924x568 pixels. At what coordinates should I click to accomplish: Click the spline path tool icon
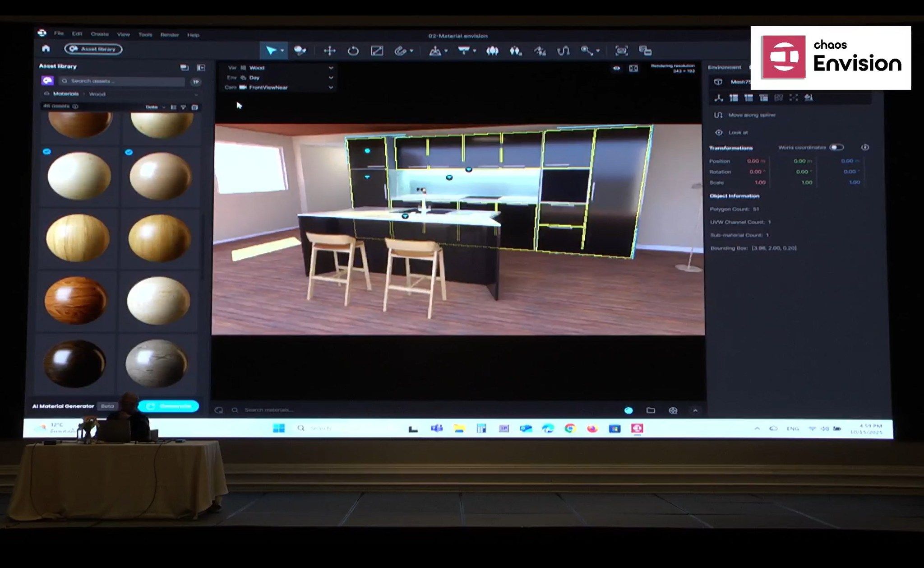[x=563, y=51]
